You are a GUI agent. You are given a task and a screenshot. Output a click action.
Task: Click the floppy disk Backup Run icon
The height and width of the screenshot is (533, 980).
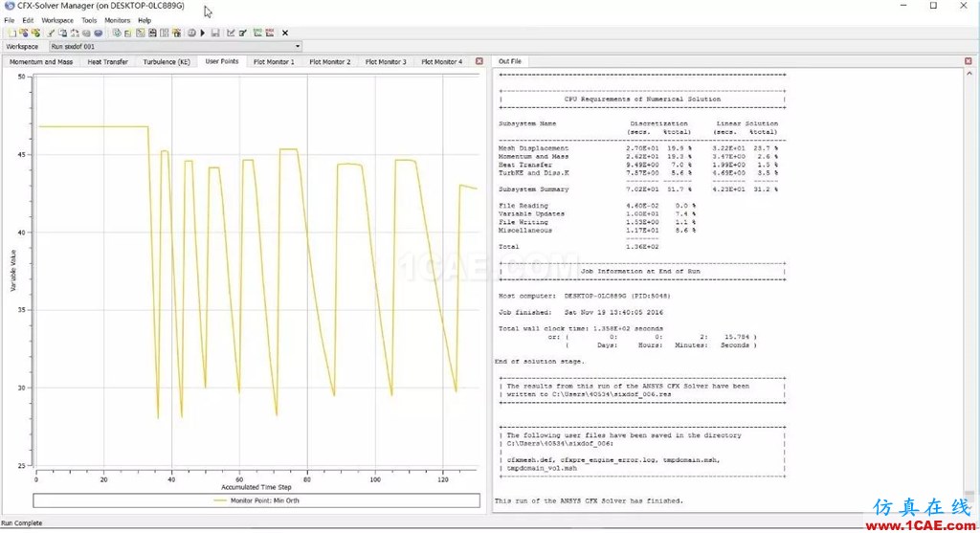point(215,33)
